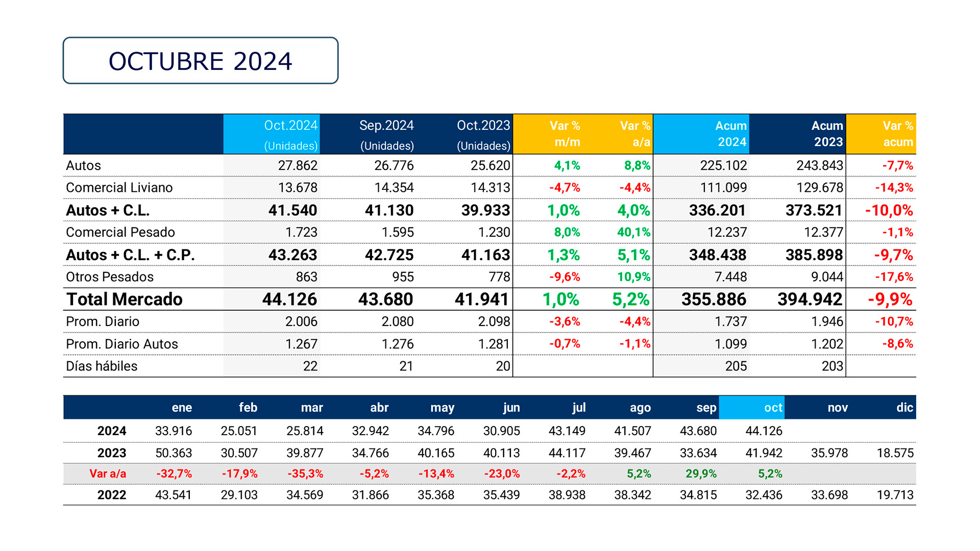Click the Var % acum header
The width and height of the screenshot is (980, 551).
click(881, 134)
